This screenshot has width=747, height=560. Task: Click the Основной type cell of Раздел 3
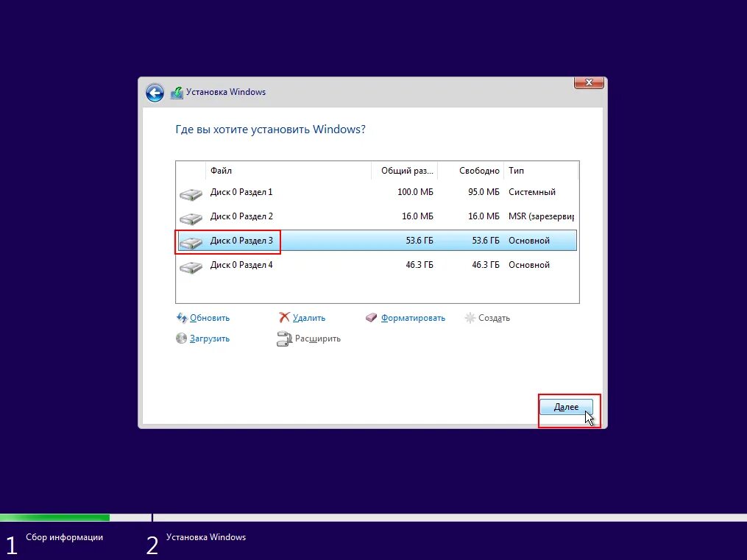(x=529, y=241)
